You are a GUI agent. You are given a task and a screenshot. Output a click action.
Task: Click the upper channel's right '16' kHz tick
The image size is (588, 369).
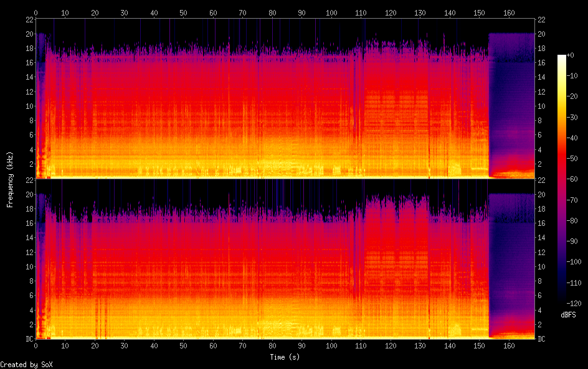point(541,63)
